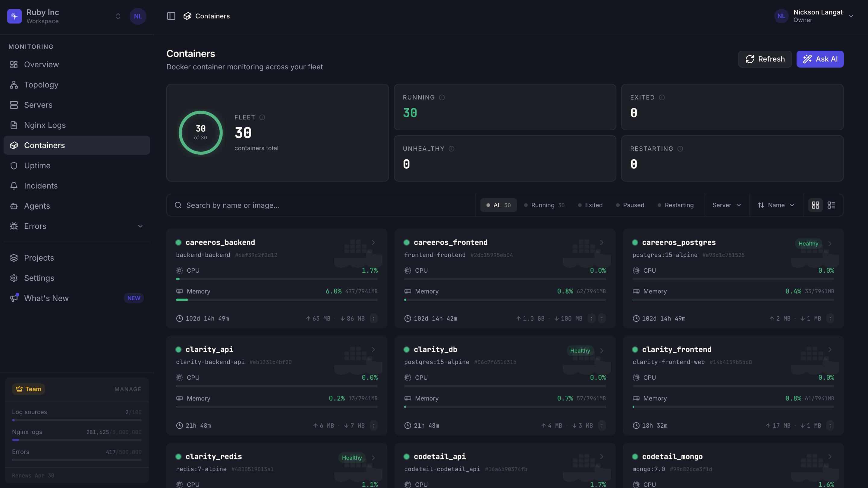
Task: Click the Healthy badge on clarity_redis
Action: click(352, 458)
